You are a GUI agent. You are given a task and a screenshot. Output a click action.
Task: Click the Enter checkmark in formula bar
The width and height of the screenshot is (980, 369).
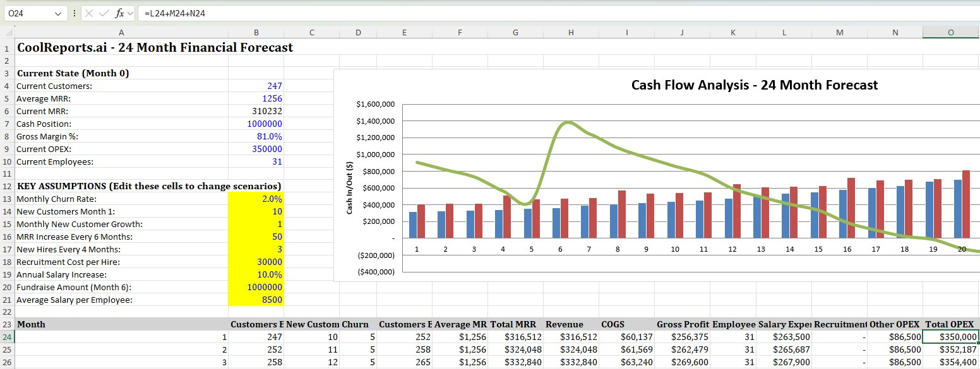[x=105, y=13]
